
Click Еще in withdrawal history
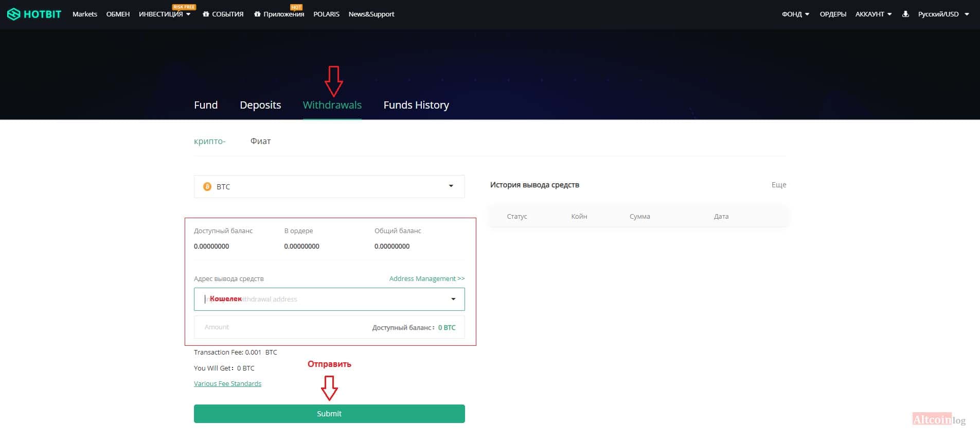coord(779,185)
